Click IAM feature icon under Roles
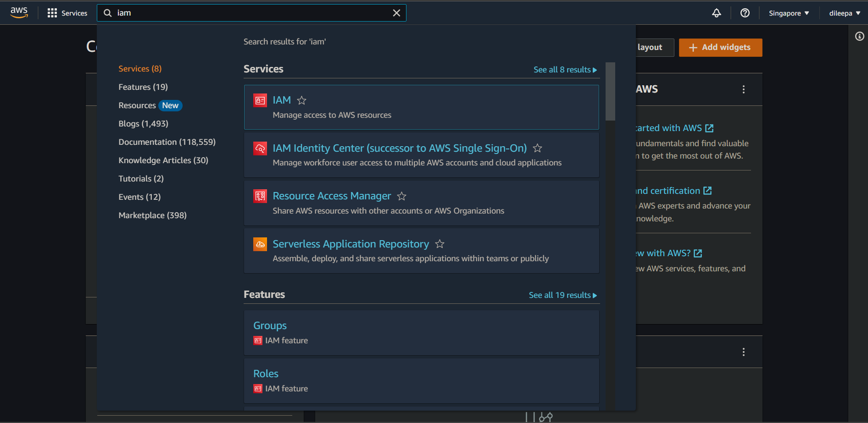The image size is (868, 423). click(258, 389)
